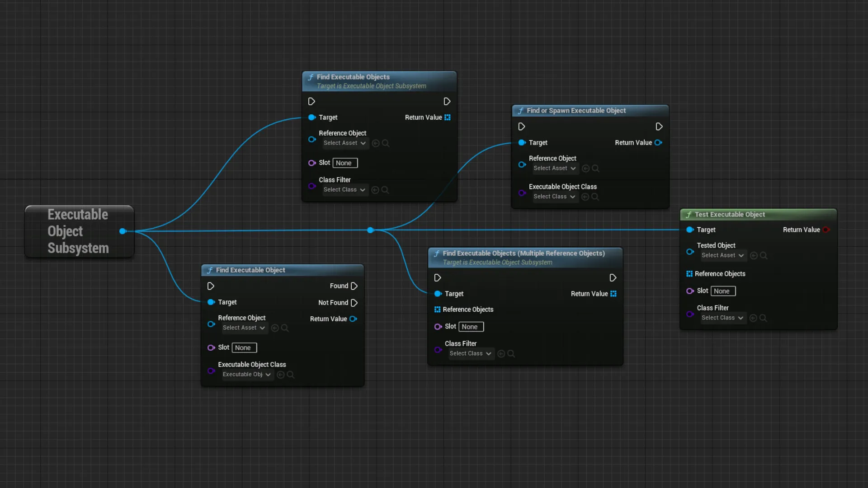The image size is (868, 488).
Task: Browse asset magnifier on Find or Spawn Reference Object
Action: point(596,169)
